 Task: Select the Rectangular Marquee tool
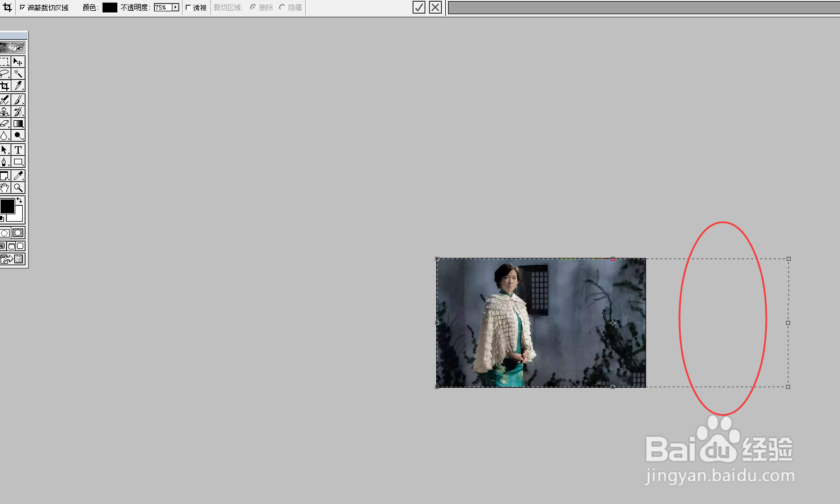tap(5, 61)
